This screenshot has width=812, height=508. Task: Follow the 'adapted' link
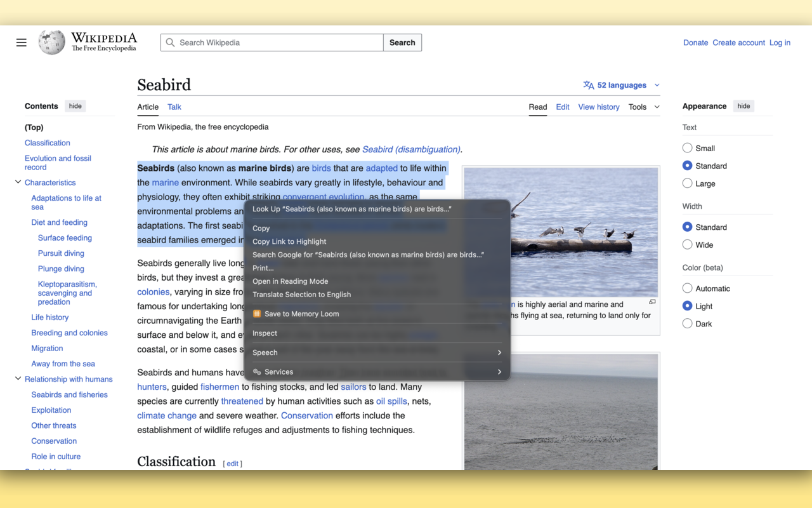click(x=382, y=168)
